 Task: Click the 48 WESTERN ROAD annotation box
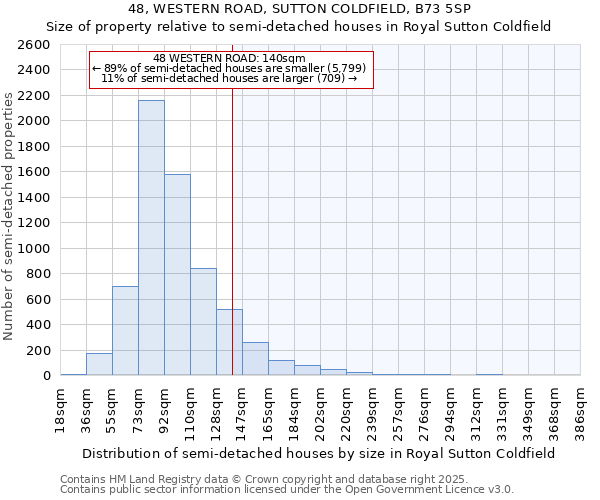[231, 70]
